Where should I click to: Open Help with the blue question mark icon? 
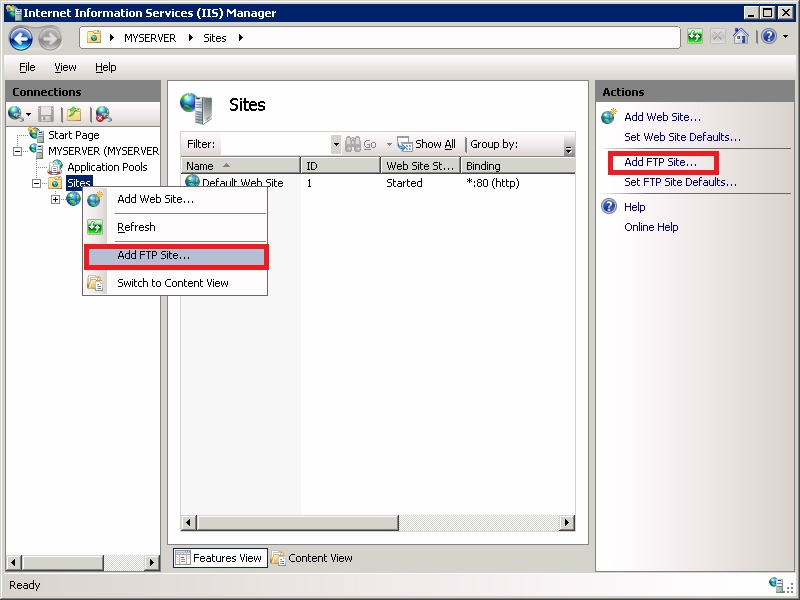tap(768, 36)
